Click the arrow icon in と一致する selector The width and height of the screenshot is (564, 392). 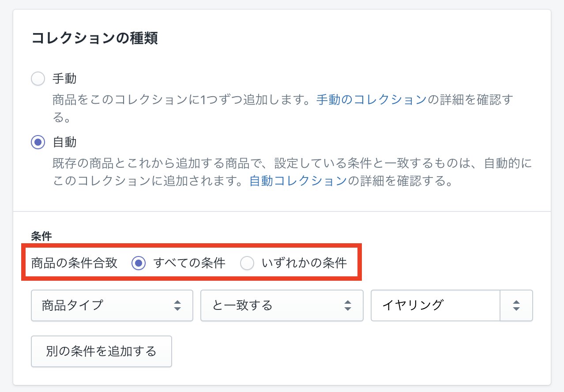tap(348, 305)
